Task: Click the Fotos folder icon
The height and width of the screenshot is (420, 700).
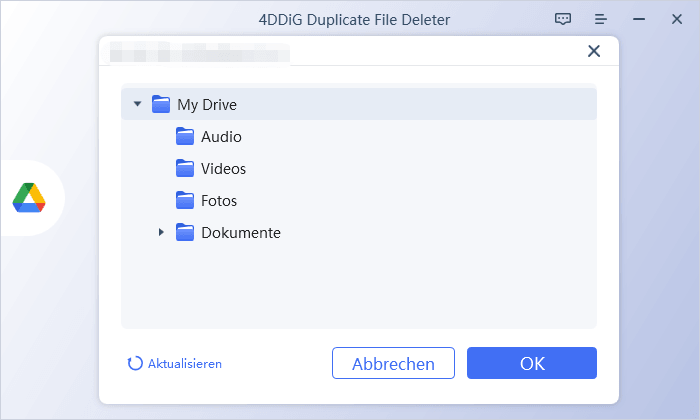Action: tap(184, 201)
